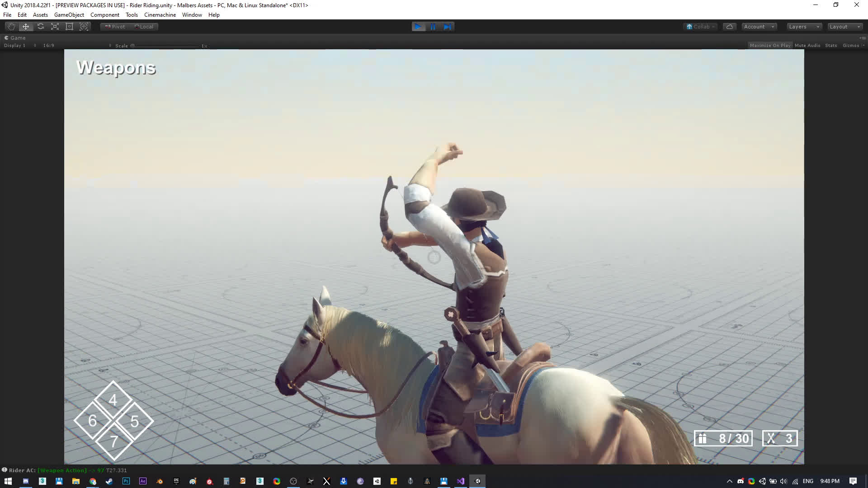Viewport: 868px width, 488px height.
Task: Open the Layout dropdown
Action: [844, 27]
